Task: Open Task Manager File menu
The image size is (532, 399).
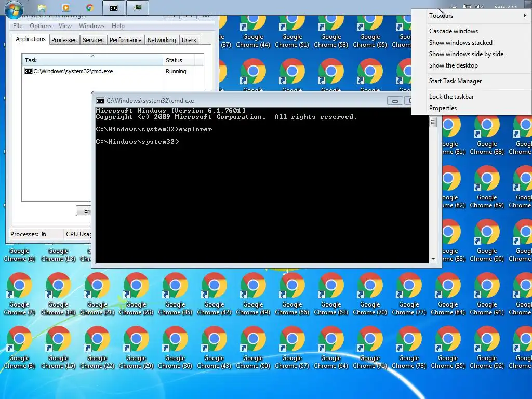Action: [x=18, y=26]
